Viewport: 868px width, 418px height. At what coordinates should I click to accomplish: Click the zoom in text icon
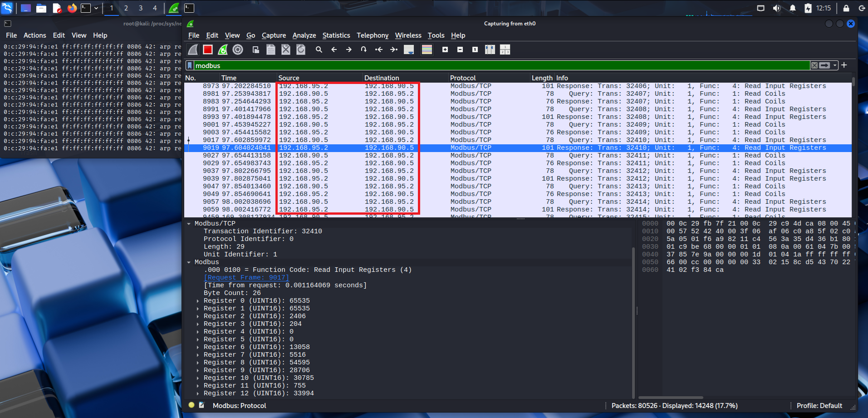445,49
